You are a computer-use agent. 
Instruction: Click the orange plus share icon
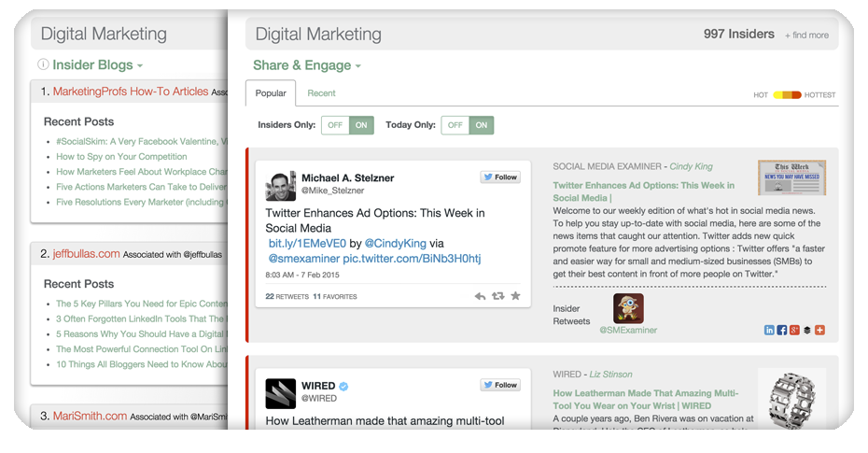point(819,330)
